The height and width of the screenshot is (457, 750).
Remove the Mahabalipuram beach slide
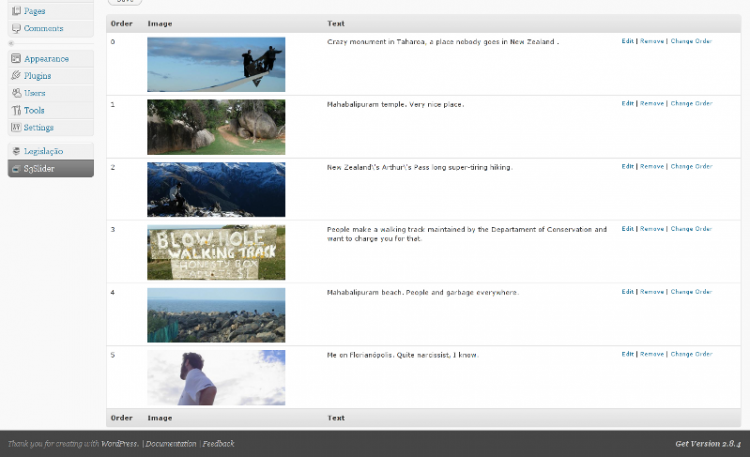click(x=652, y=292)
